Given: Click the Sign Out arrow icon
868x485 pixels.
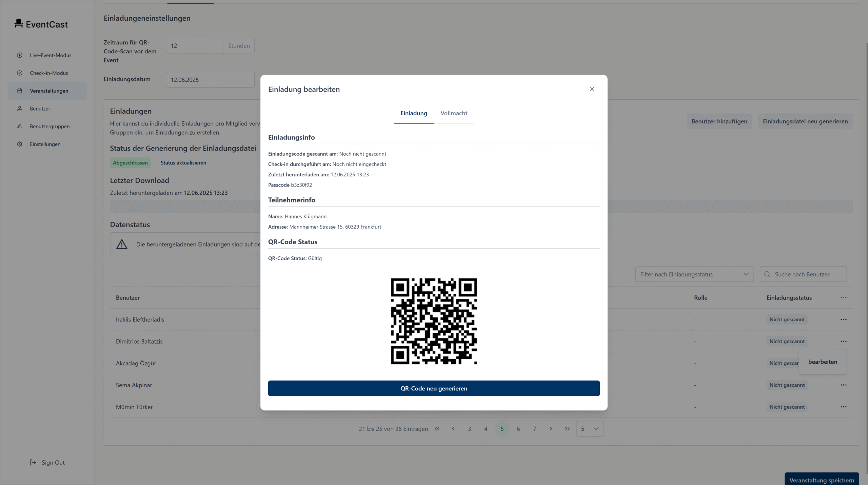Looking at the screenshot, I should [33, 462].
